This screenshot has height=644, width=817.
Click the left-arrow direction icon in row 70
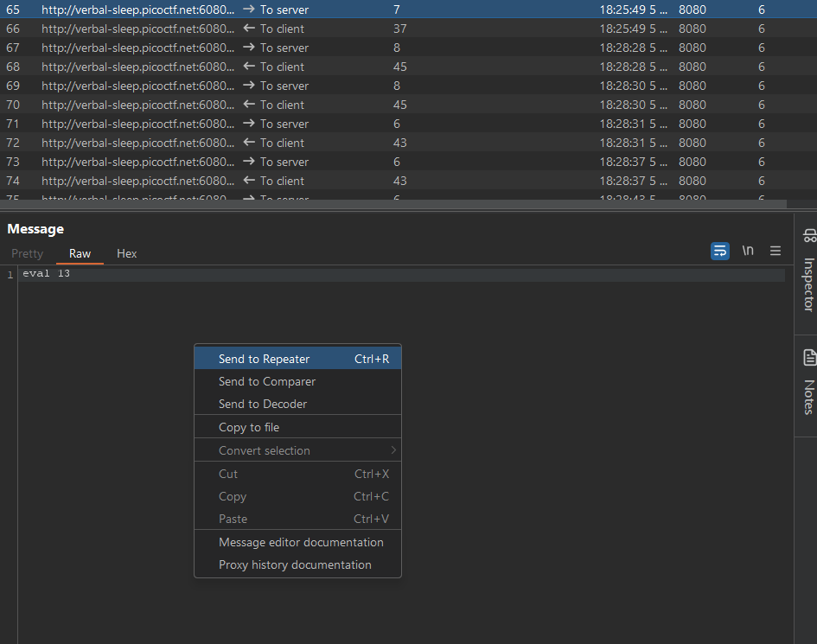click(249, 105)
